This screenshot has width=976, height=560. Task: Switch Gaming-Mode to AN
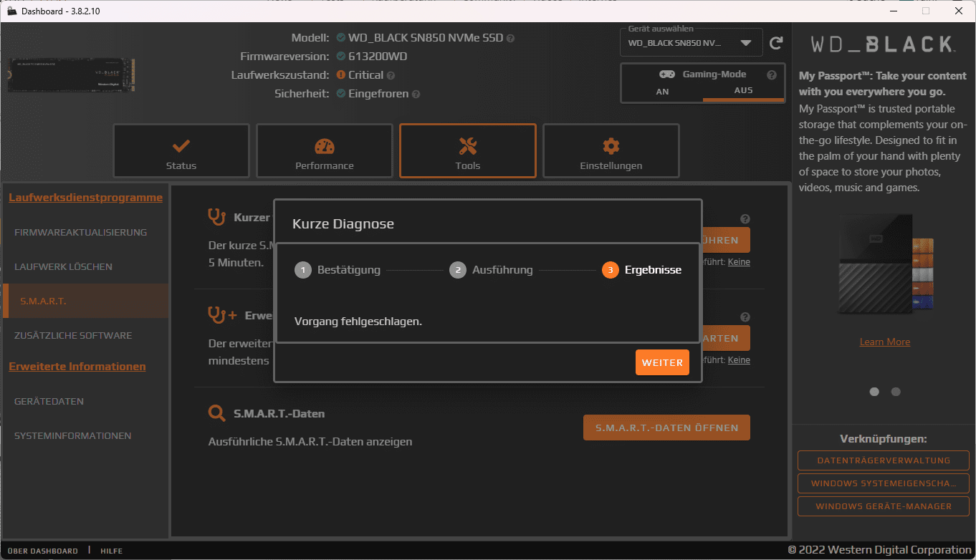[x=663, y=92]
